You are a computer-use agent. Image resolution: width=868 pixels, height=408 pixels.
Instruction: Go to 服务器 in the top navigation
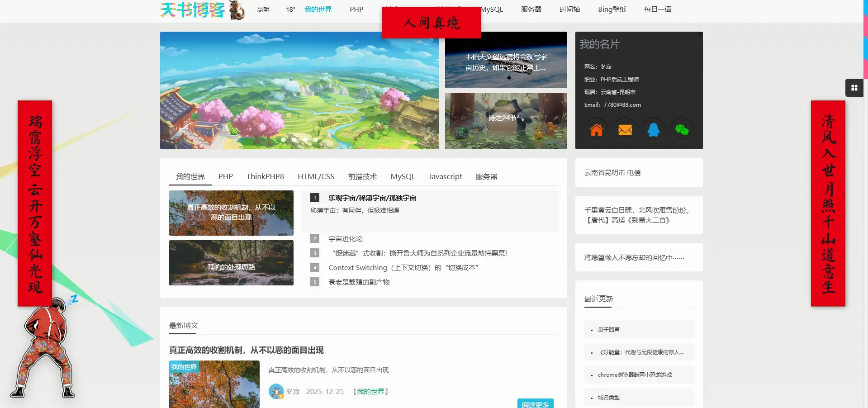pyautogui.click(x=531, y=9)
